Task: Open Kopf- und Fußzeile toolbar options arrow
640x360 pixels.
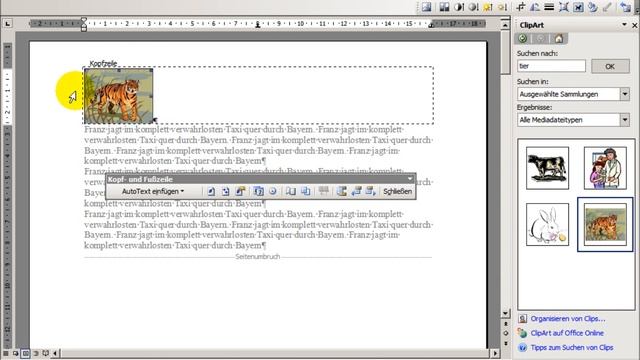Action: [410, 179]
